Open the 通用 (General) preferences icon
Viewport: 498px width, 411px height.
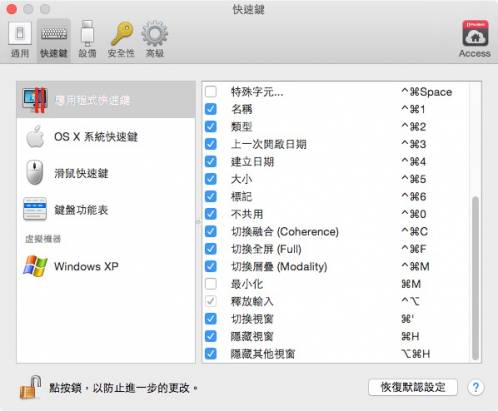[x=20, y=39]
